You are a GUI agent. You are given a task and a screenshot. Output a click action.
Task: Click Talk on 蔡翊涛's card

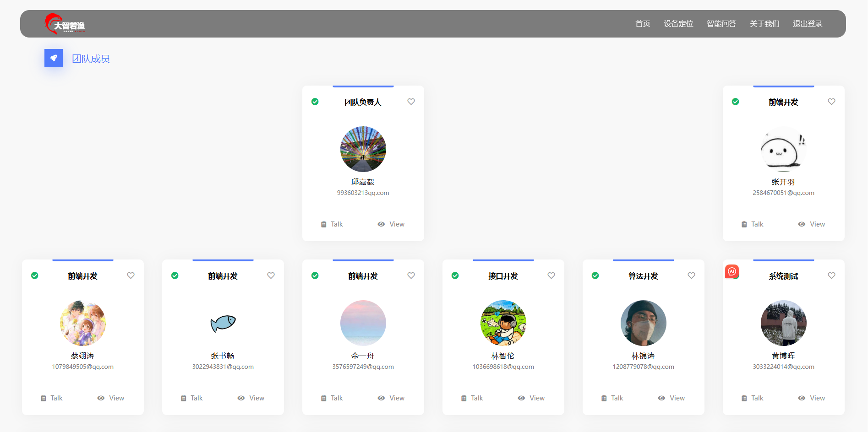click(52, 398)
